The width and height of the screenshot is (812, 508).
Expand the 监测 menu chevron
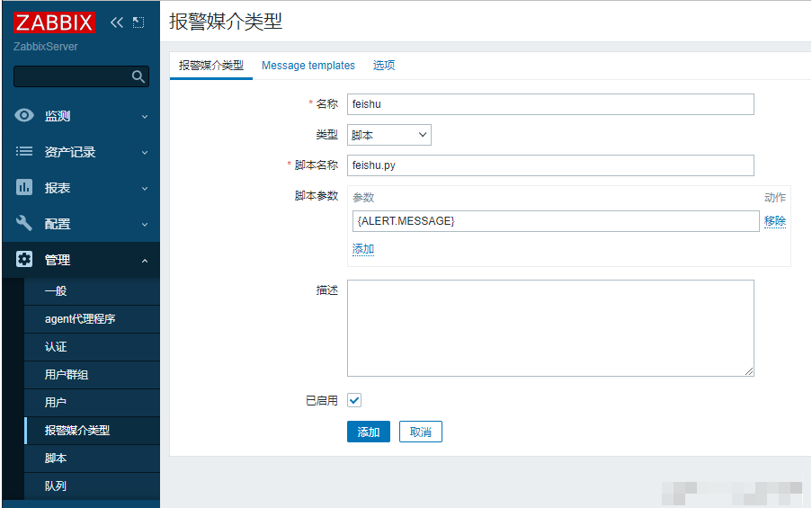[145, 117]
